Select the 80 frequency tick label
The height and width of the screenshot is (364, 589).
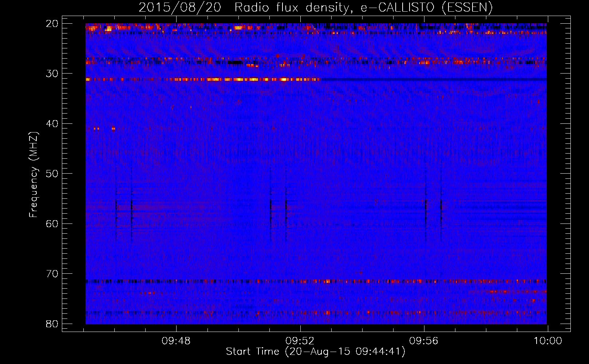(x=52, y=324)
